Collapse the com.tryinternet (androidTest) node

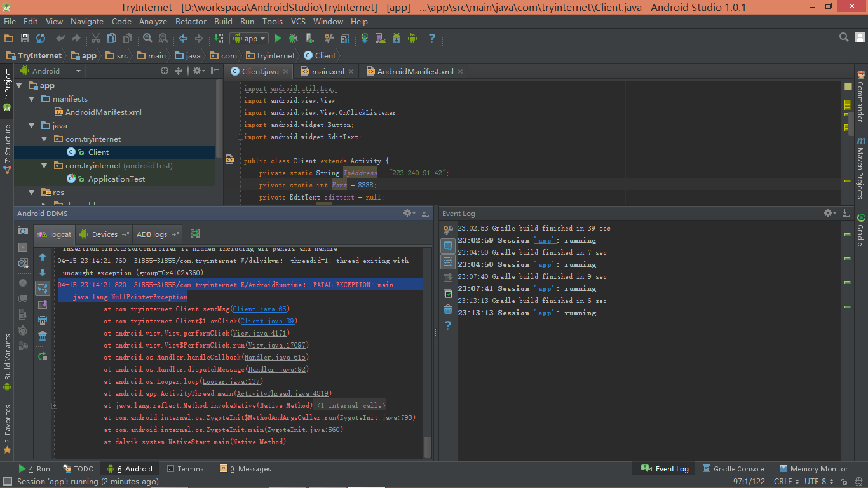pos(44,166)
